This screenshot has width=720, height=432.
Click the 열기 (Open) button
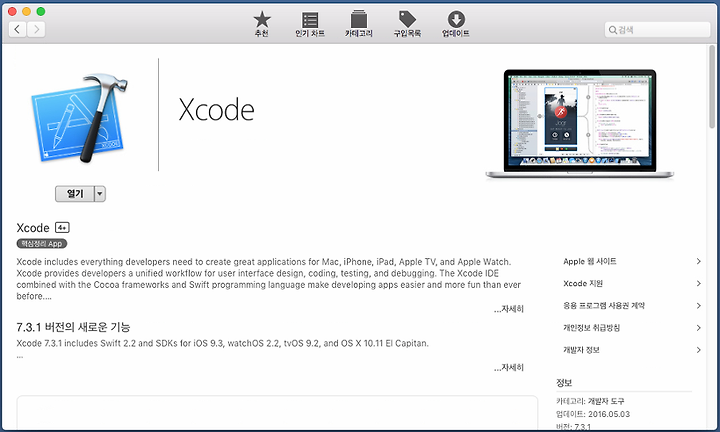tap(75, 194)
